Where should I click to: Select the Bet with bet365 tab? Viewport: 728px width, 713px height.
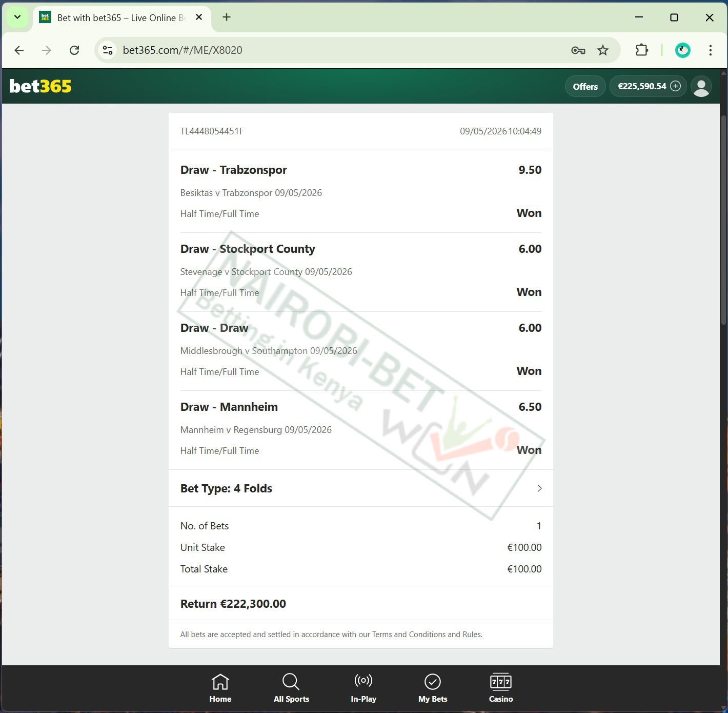click(122, 17)
